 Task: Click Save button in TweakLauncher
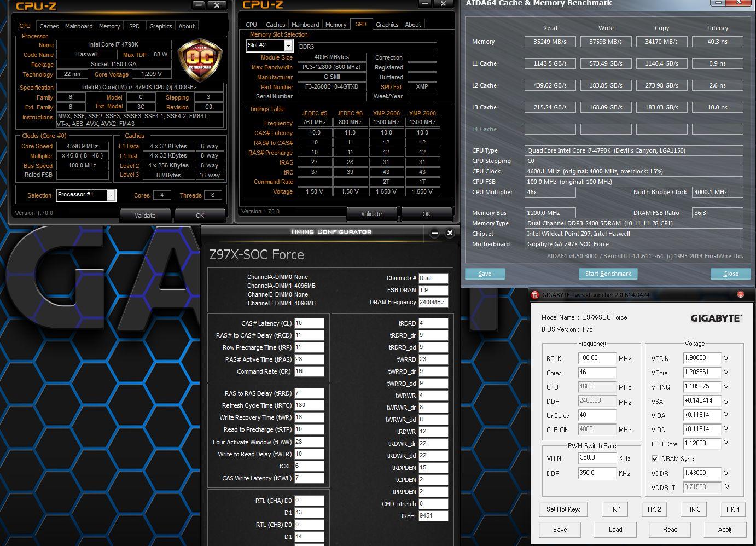560,530
